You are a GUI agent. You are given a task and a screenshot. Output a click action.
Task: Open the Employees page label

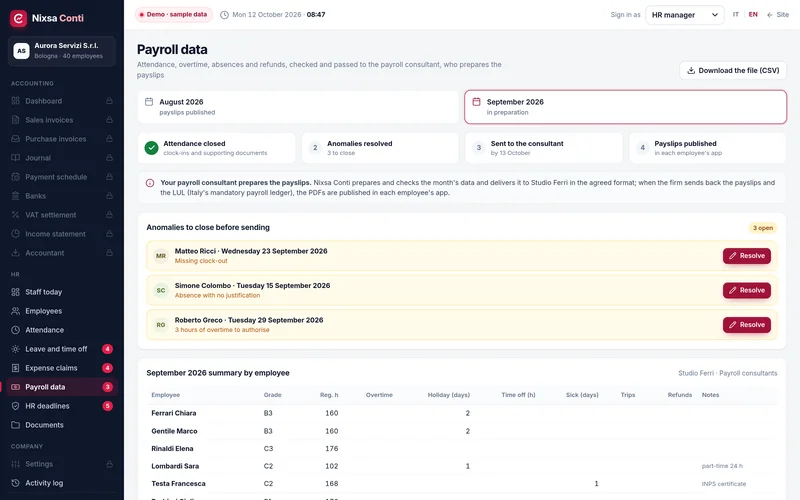point(43,311)
